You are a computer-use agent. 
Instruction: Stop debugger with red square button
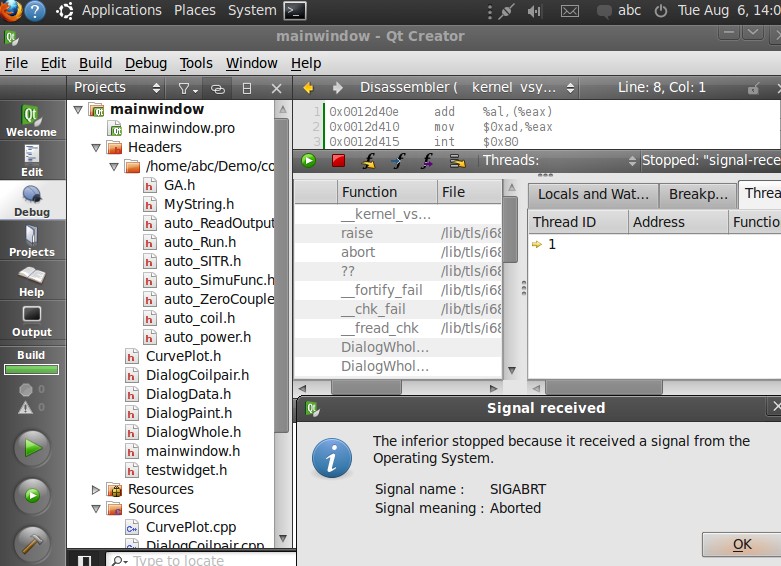[338, 160]
